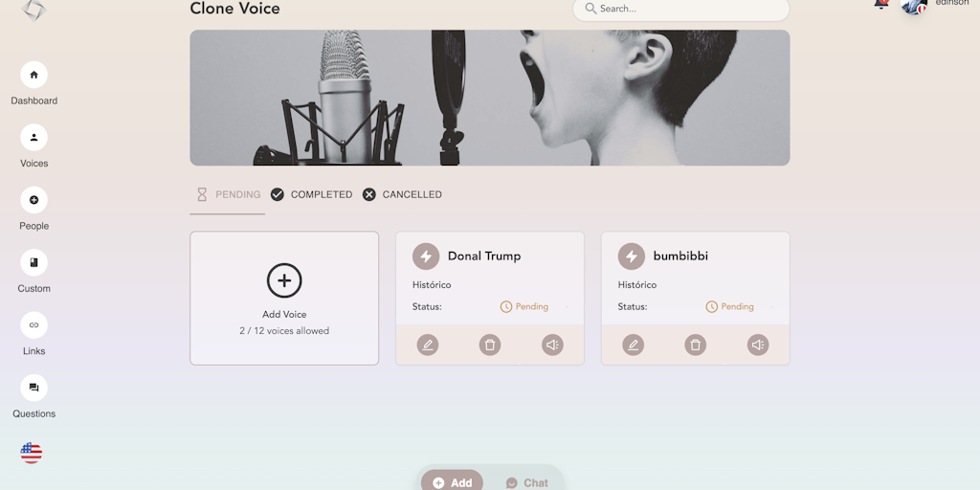The width and height of the screenshot is (980, 490).
Task: Open the People sidebar icon
Action: (33, 200)
